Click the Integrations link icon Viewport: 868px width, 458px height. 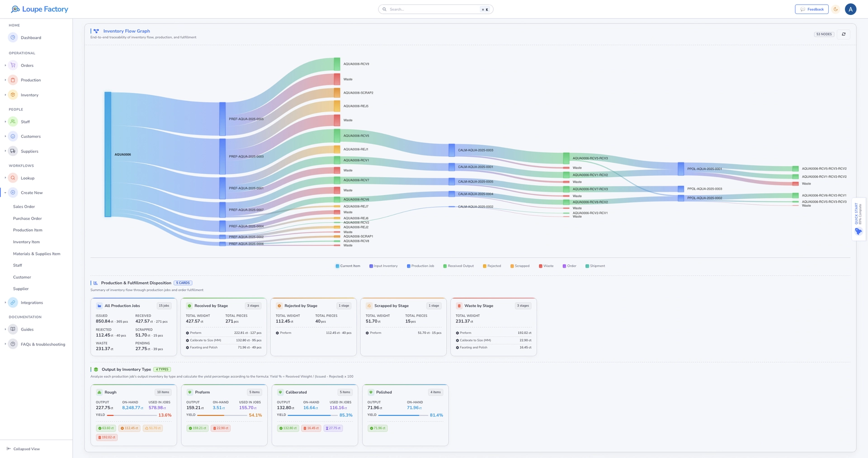[13, 302]
